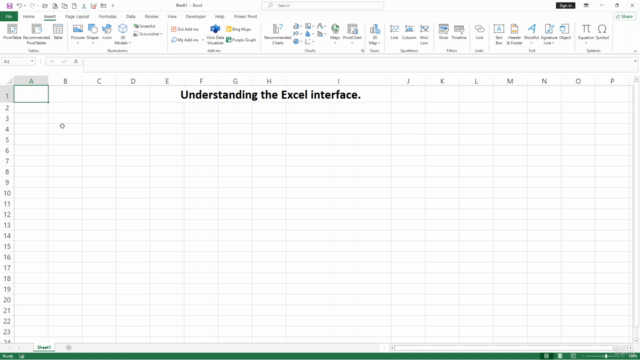This screenshot has height=360, width=640.
Task: Open the WordArt gallery
Action: pos(531,33)
